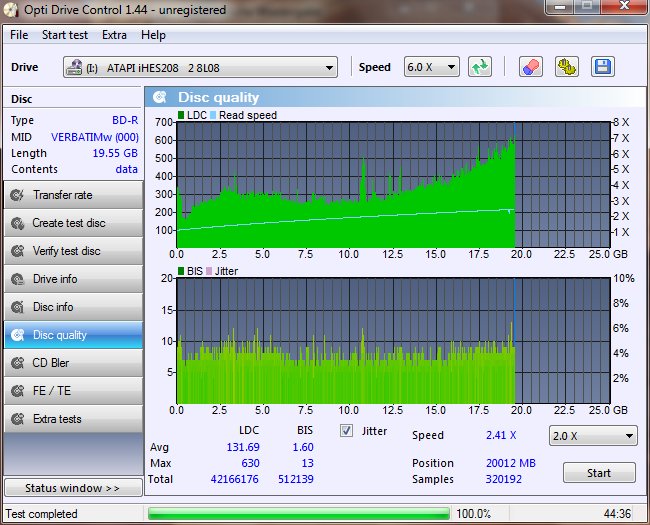
Task: Click the green LDC legend swatch
Action: click(181, 115)
